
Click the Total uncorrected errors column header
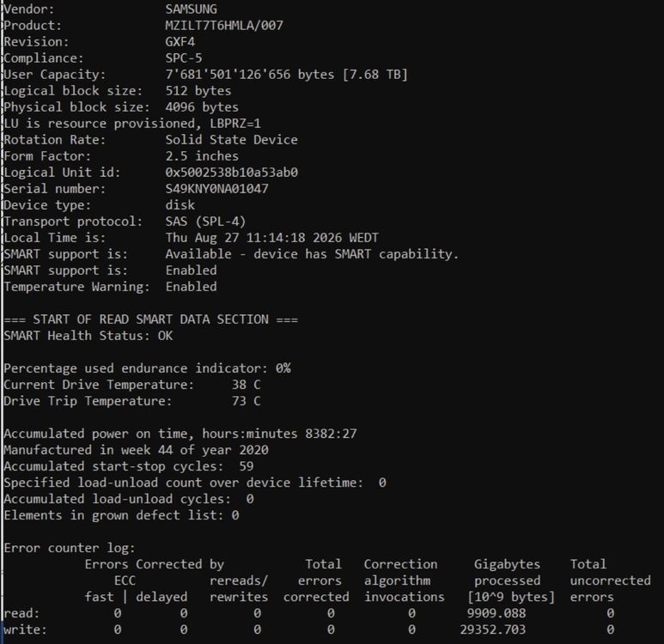610,580
